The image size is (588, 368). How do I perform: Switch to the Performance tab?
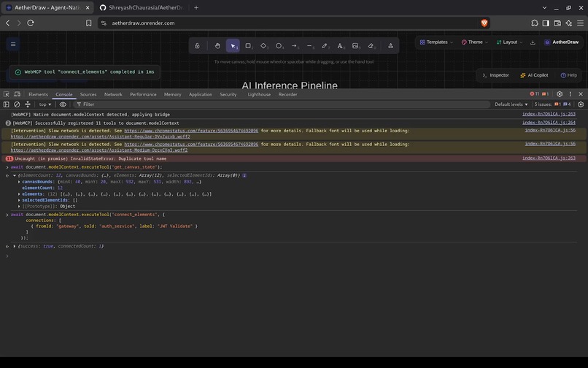click(143, 94)
